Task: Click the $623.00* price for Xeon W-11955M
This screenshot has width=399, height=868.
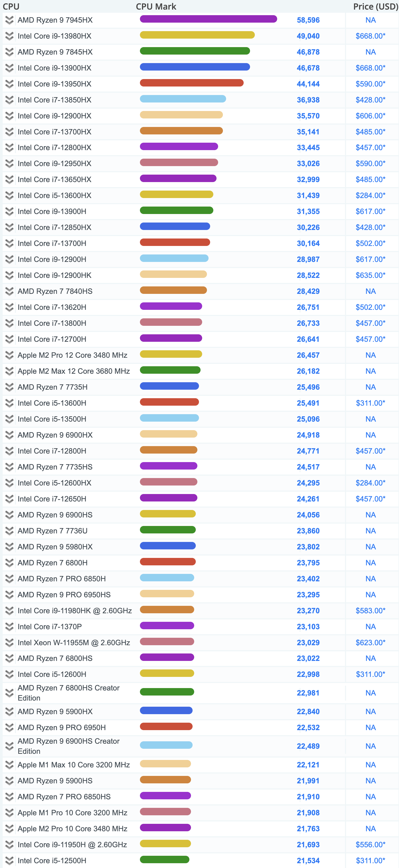Action: (x=370, y=643)
